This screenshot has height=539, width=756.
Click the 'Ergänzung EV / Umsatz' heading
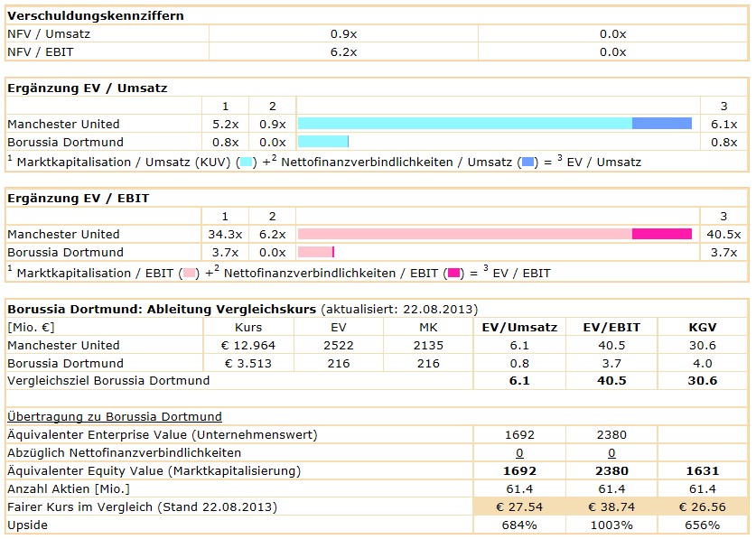pyautogui.click(x=88, y=88)
